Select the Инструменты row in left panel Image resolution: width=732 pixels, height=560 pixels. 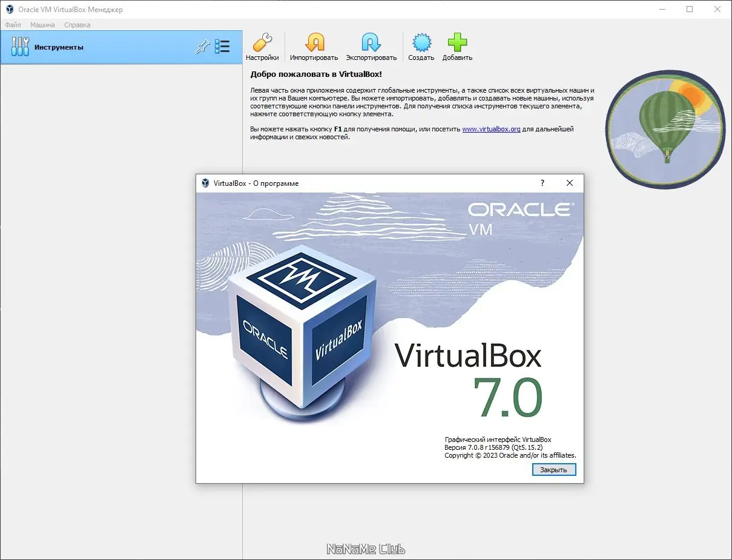point(121,47)
